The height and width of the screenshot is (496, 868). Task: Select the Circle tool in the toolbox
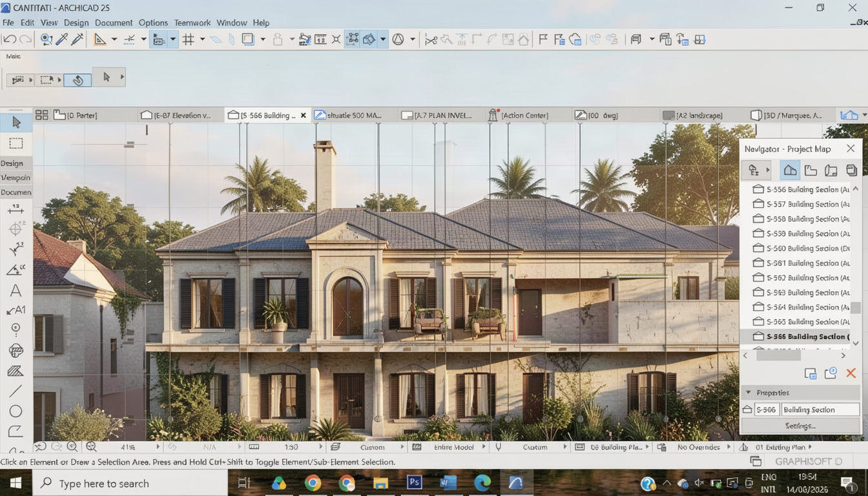pyautogui.click(x=16, y=411)
